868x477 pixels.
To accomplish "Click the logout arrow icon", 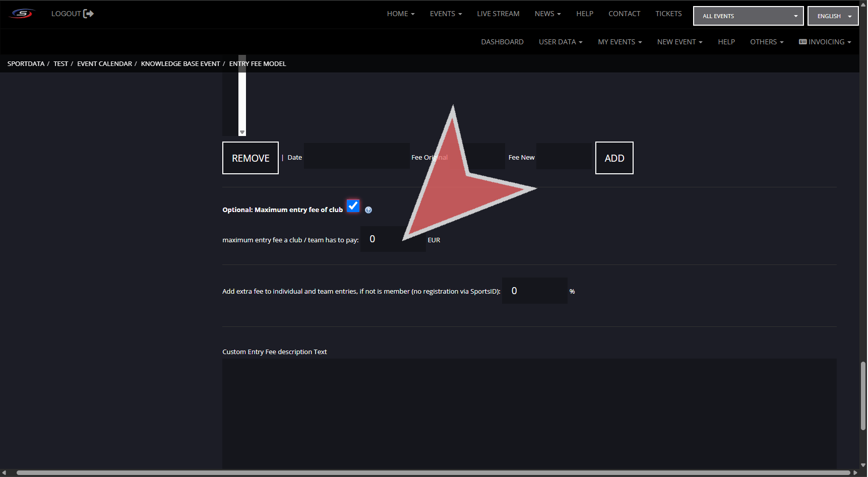I will pos(89,14).
